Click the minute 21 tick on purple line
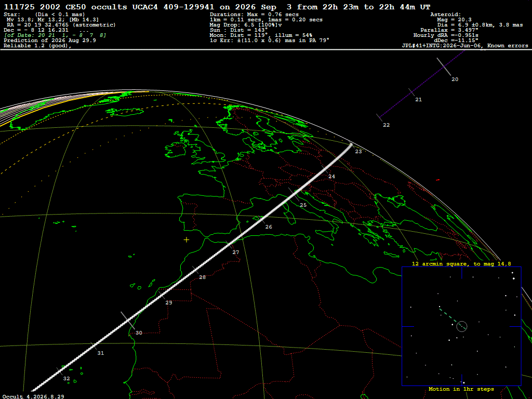This screenshot has width=532, height=399. click(411, 92)
